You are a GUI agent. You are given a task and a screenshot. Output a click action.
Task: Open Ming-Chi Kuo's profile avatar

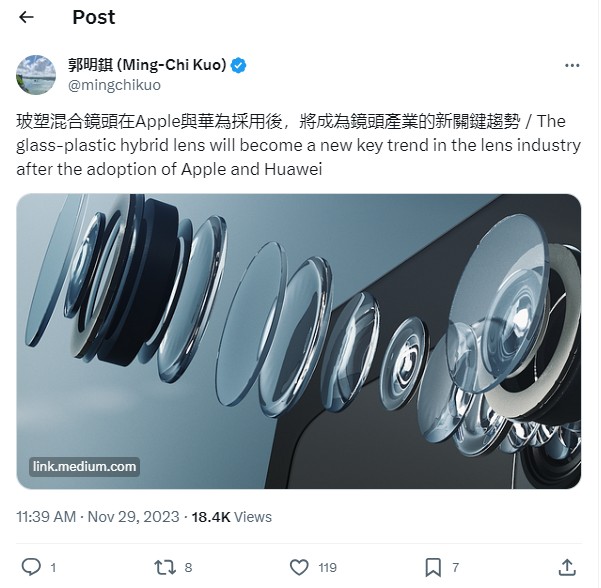click(x=36, y=75)
